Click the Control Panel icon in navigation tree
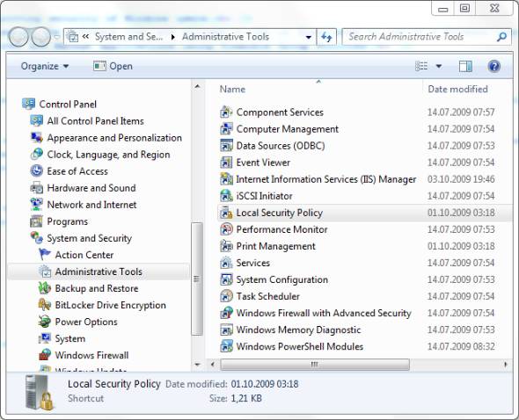The image size is (519, 420). pos(28,104)
